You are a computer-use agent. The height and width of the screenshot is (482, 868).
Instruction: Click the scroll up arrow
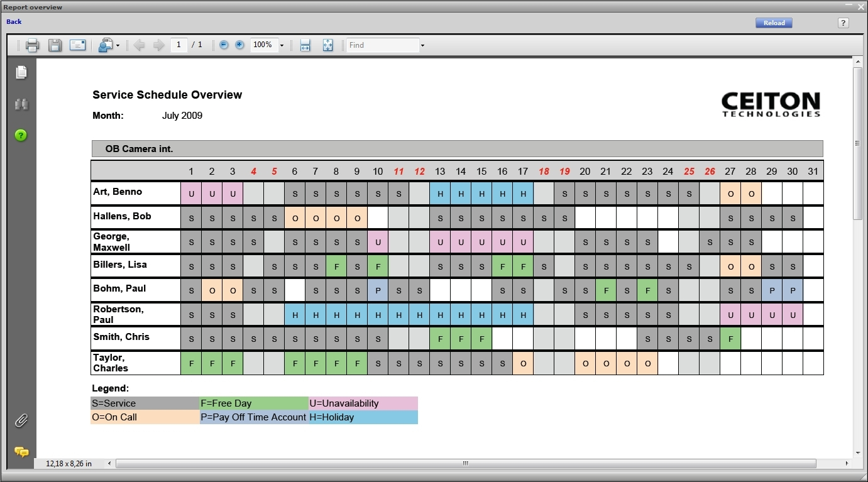(858, 62)
